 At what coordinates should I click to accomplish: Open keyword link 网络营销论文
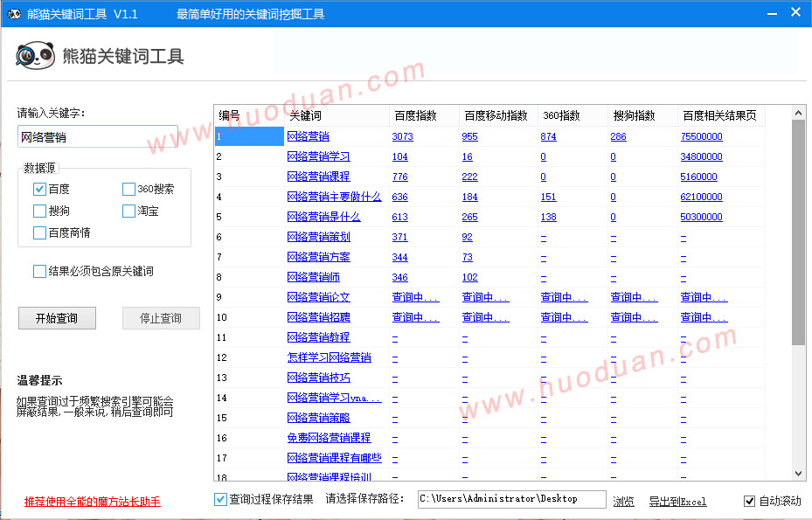click(318, 297)
